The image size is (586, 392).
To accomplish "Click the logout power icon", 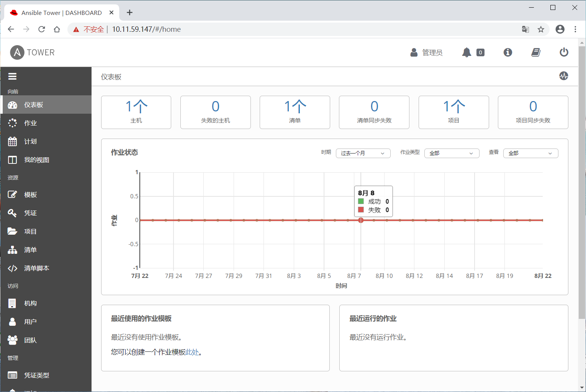I will click(563, 52).
